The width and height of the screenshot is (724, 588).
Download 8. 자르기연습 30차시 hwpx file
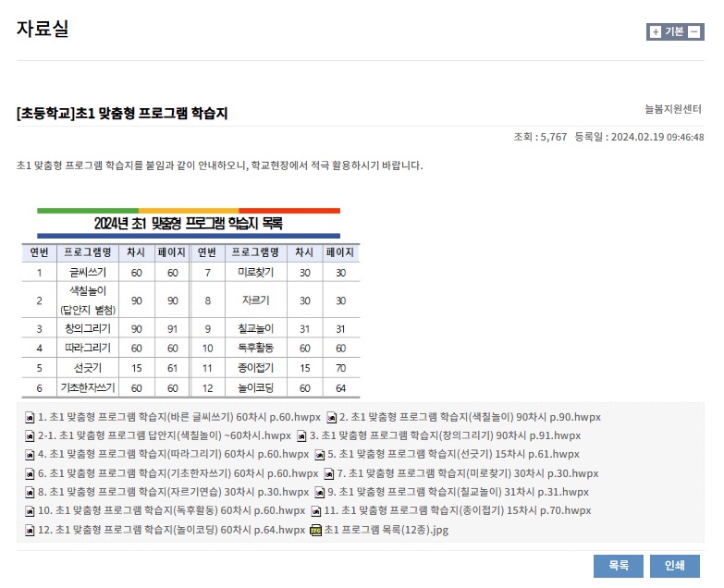pos(173,492)
